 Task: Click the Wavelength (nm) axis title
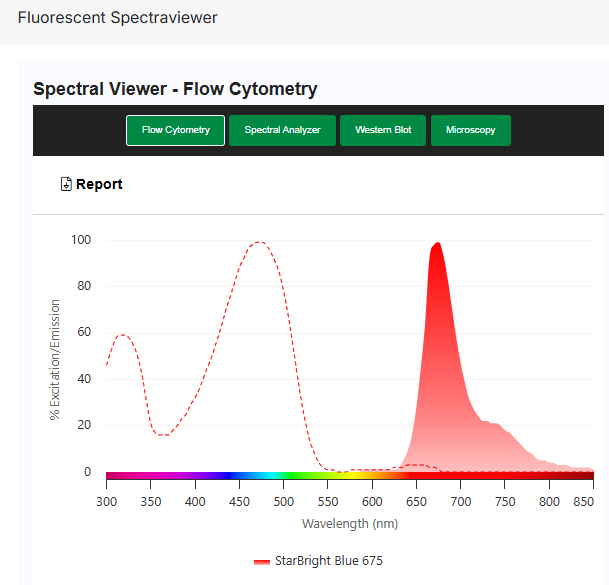coord(348,523)
